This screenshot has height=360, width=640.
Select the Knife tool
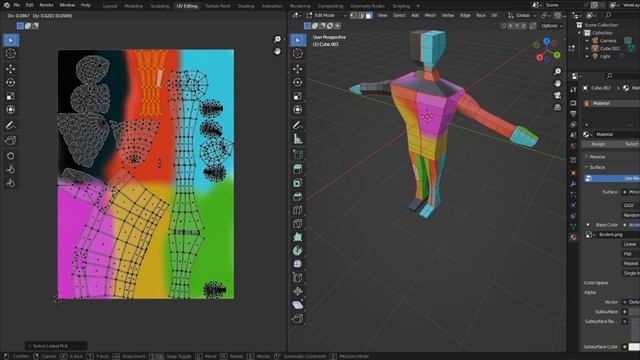click(x=298, y=224)
